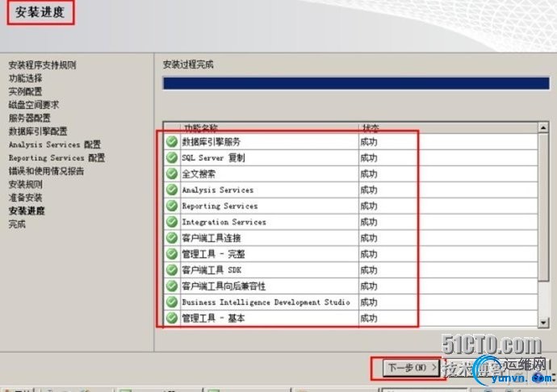Select the Analysis Services status check icon
The width and height of the screenshot is (557, 392).
click(172, 190)
